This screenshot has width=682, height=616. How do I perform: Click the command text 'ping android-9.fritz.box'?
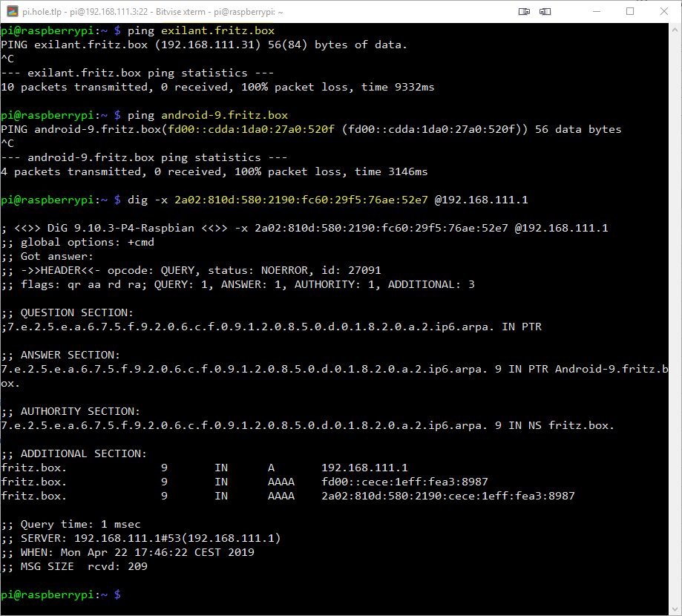(208, 115)
